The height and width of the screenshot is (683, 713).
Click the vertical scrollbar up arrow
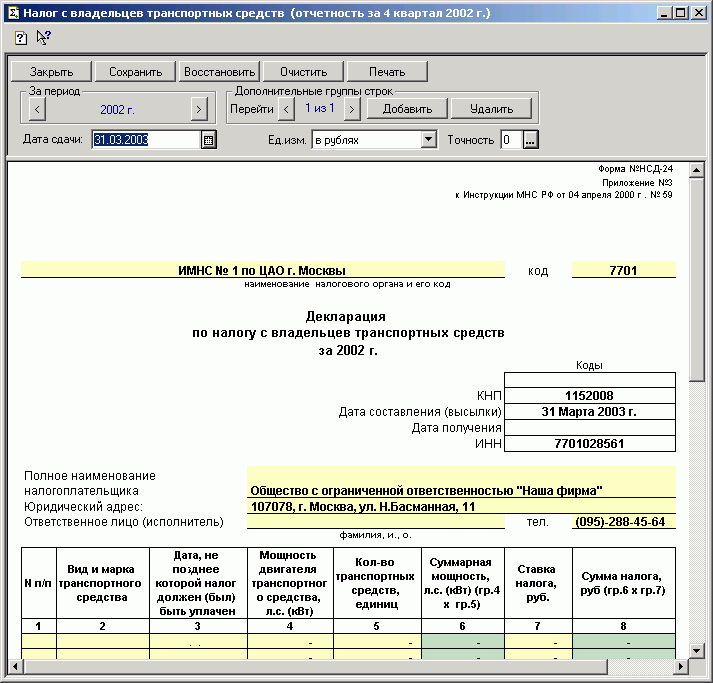point(696,171)
